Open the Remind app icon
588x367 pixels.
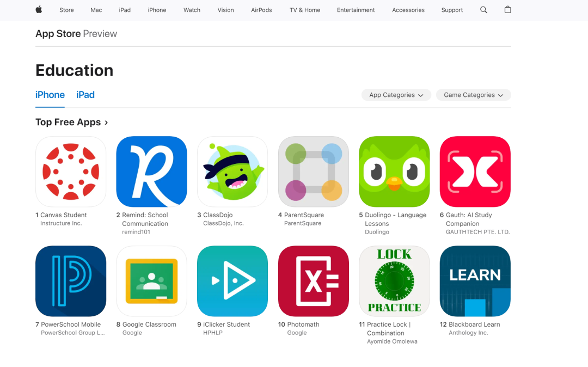(x=151, y=172)
